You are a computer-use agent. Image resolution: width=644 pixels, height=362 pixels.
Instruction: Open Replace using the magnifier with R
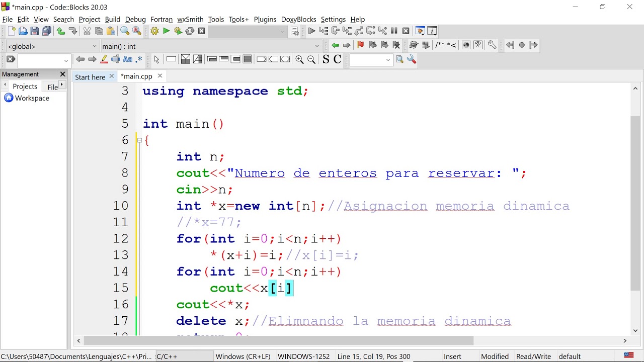pos(136,31)
